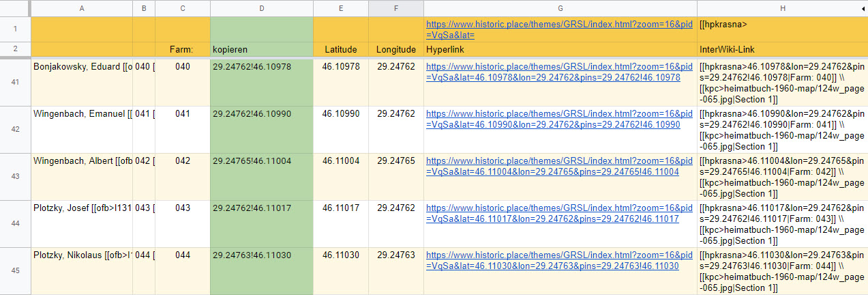The height and width of the screenshot is (295, 868).
Task: Select row 45 header
Action: (x=15, y=271)
